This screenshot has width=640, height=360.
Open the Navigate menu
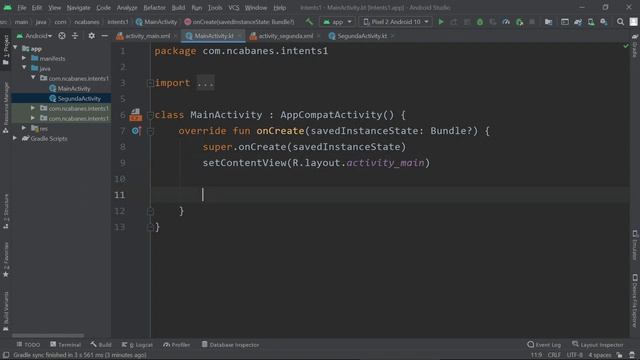click(78, 8)
